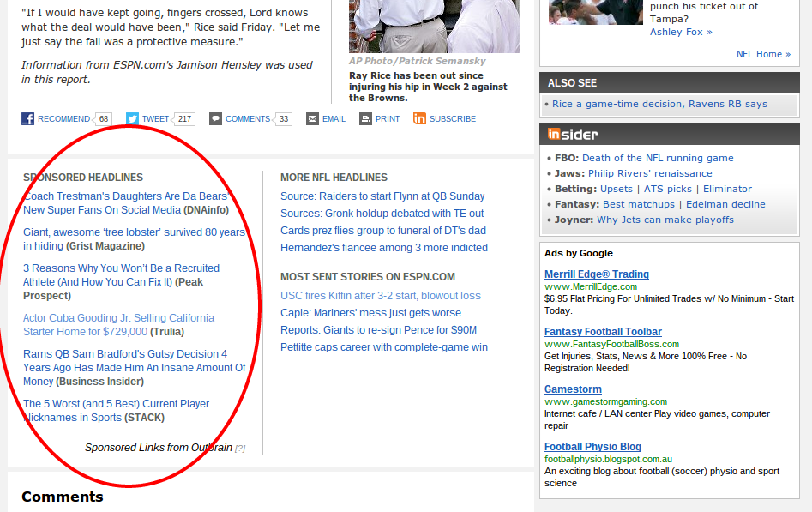Click the Ads by Google label
Screen dimensions: 812x512
(x=579, y=253)
